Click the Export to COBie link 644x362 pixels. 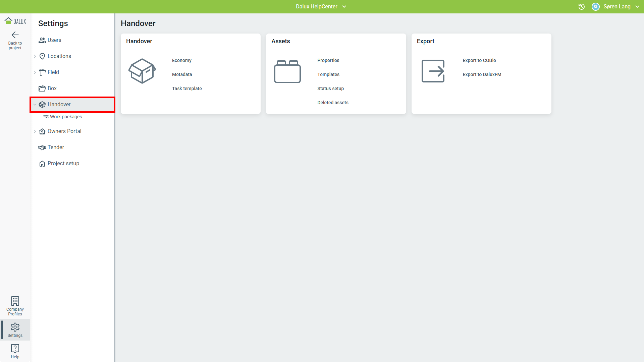(x=479, y=60)
